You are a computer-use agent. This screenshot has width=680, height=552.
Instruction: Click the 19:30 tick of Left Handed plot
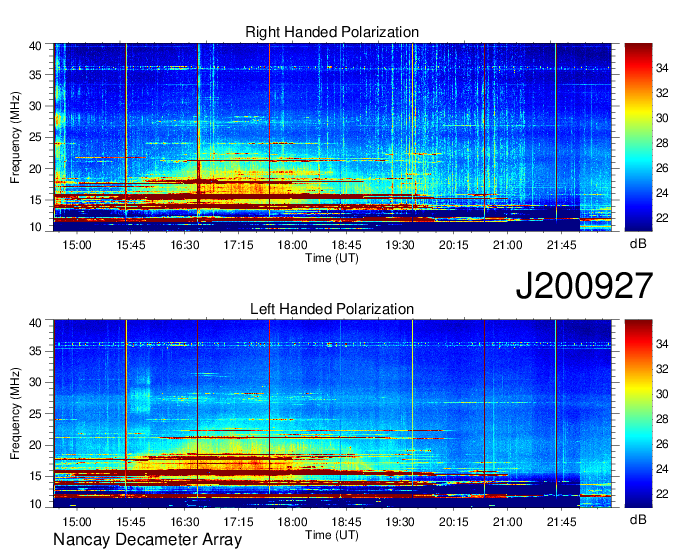point(400,522)
